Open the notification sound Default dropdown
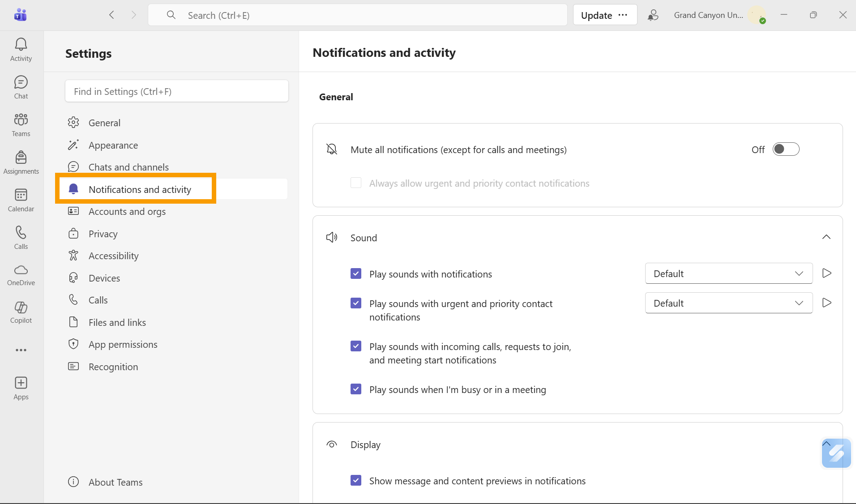This screenshot has width=856, height=504. pos(728,273)
